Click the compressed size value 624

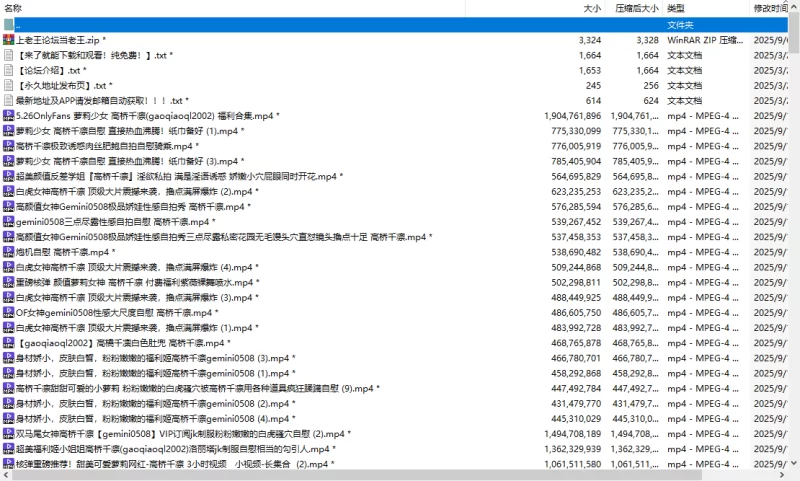651,100
